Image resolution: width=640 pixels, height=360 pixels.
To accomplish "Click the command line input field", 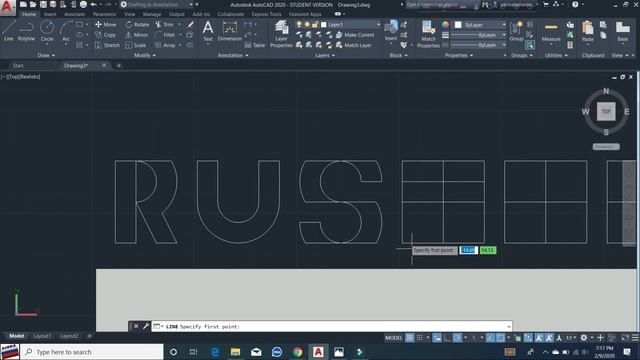I will (332, 326).
